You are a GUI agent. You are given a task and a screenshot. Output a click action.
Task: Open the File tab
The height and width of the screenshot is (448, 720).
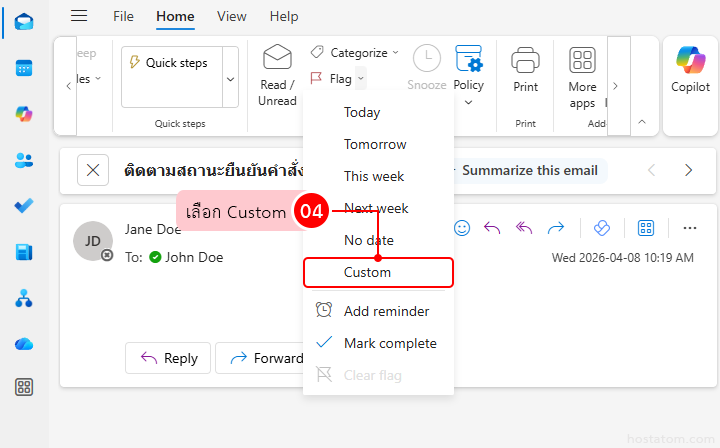click(124, 17)
